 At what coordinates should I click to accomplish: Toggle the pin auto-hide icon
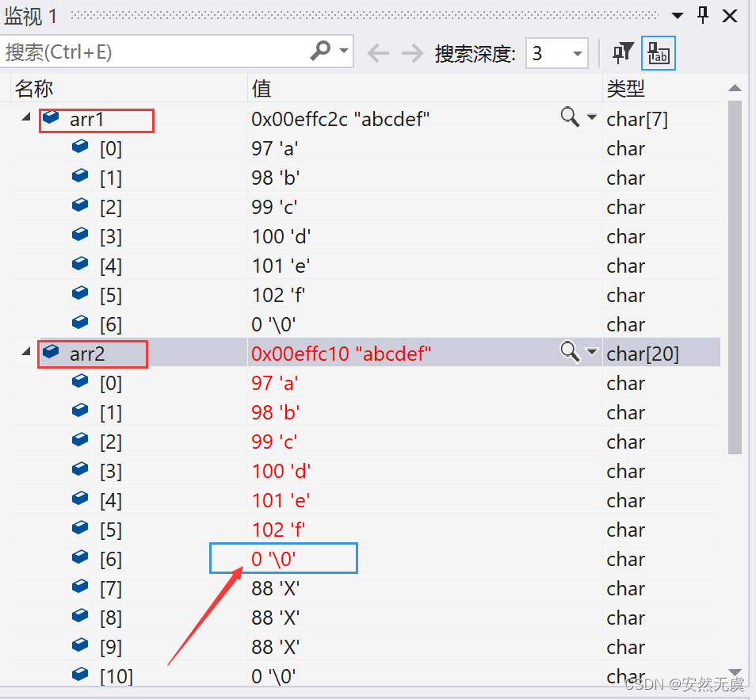pyautogui.click(x=703, y=15)
